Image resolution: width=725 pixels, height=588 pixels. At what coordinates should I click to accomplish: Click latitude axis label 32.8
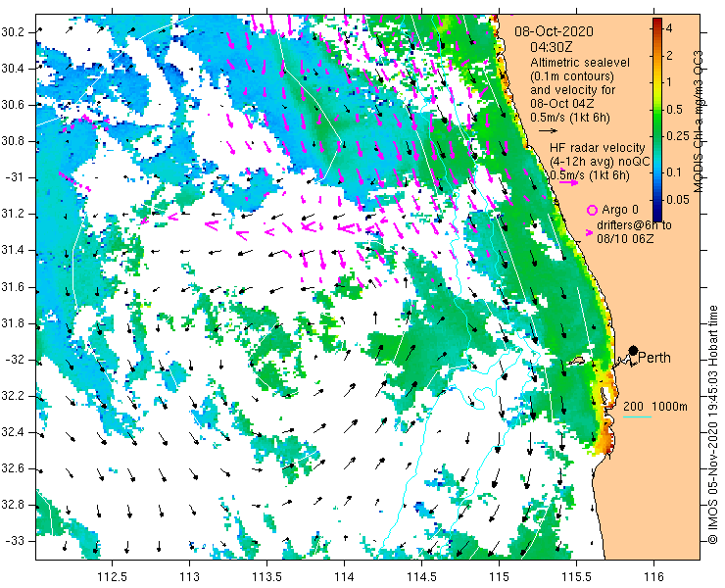(x=13, y=505)
